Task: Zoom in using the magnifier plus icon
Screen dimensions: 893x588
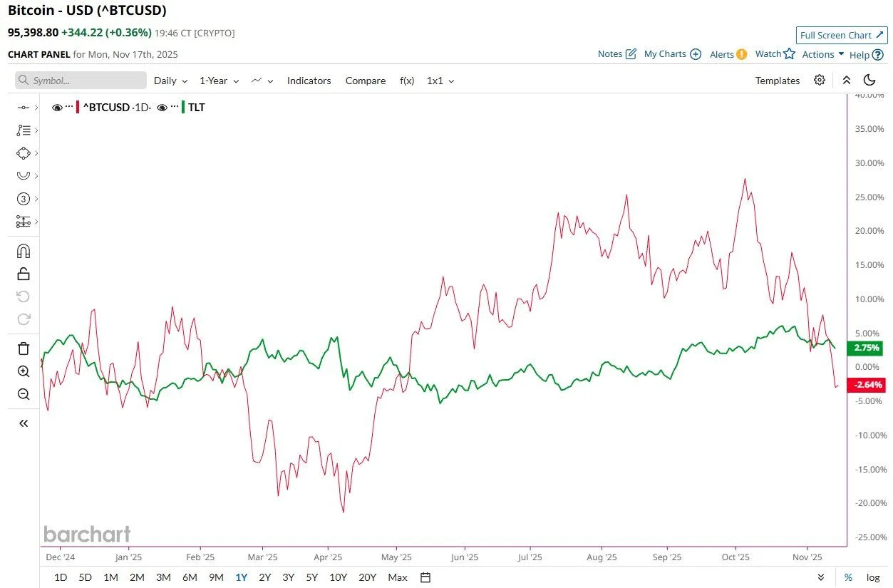Action: click(x=24, y=371)
